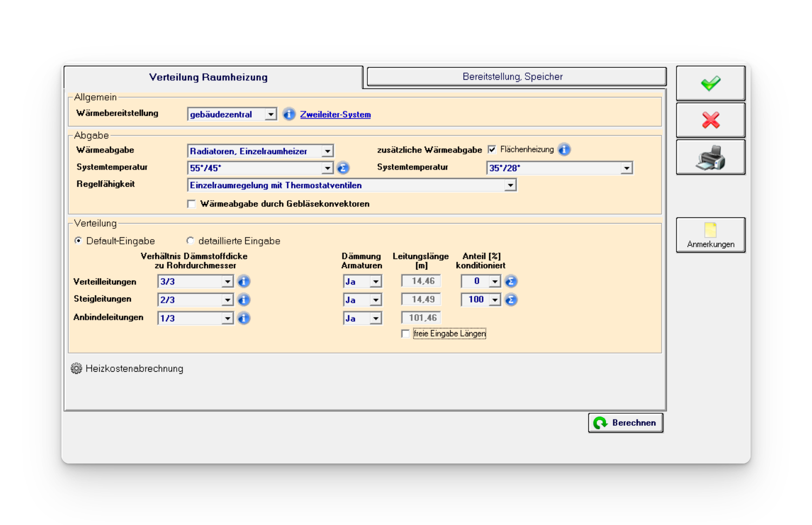This screenshot has width=812, height=525.
Task: Click sum icon in Steigleitungen row
Action: (x=511, y=300)
